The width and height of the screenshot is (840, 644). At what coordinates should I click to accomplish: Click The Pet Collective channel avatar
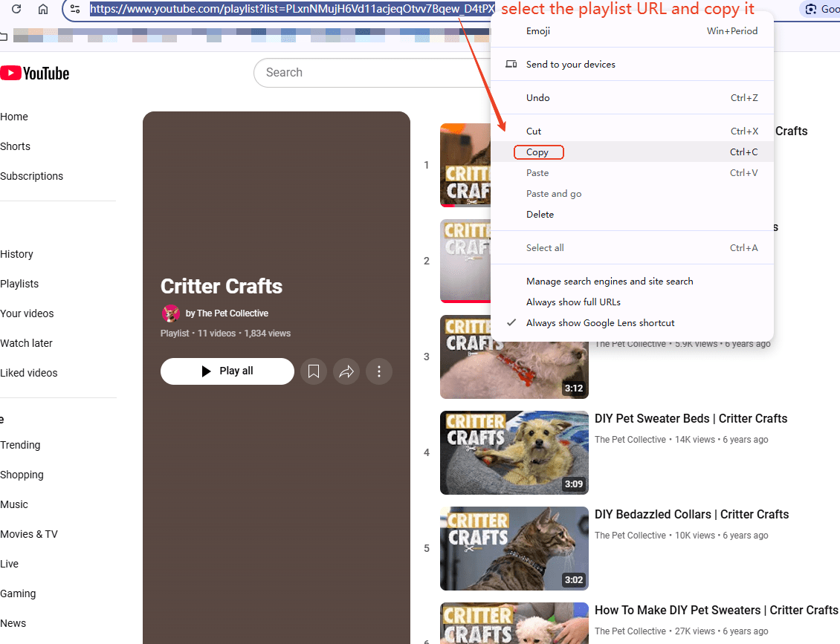171,313
